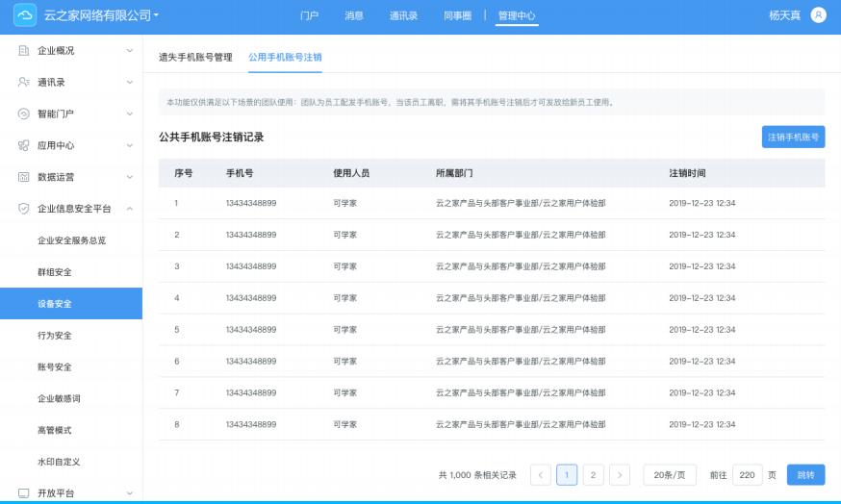Click the 企业概况 building icon
This screenshot has height=504, width=841.
[24, 50]
